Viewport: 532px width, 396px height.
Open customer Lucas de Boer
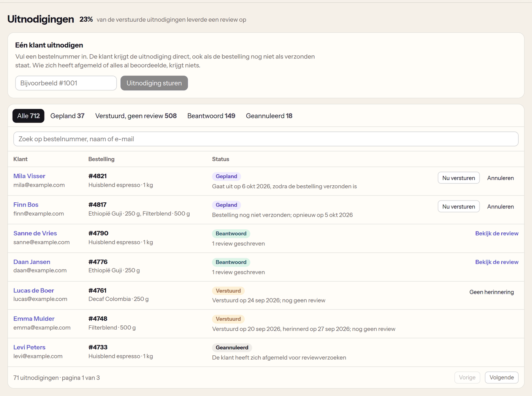33,290
